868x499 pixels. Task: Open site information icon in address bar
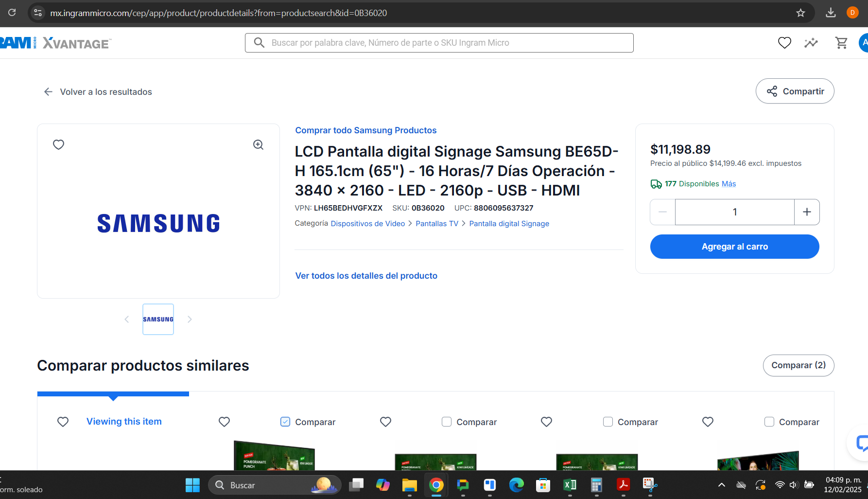pyautogui.click(x=38, y=13)
